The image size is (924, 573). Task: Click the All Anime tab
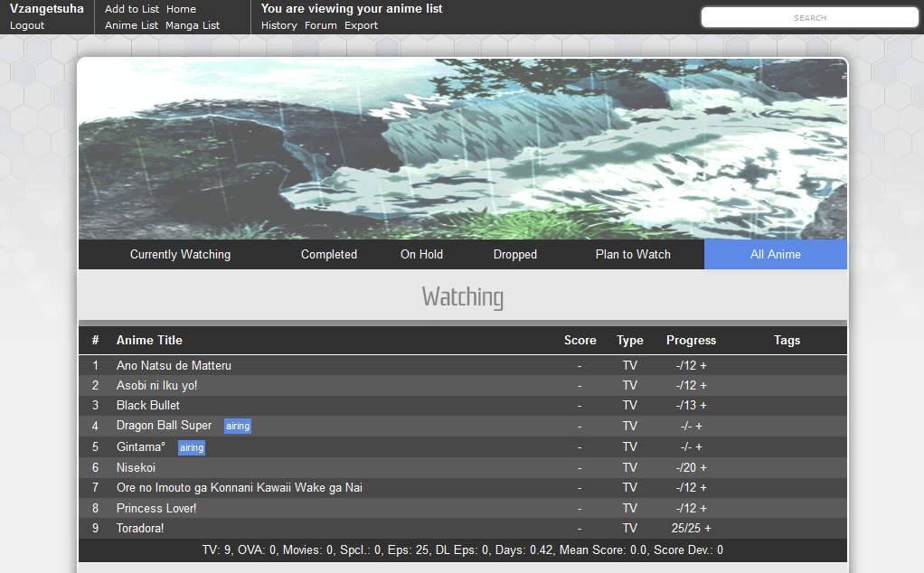pyautogui.click(x=775, y=255)
